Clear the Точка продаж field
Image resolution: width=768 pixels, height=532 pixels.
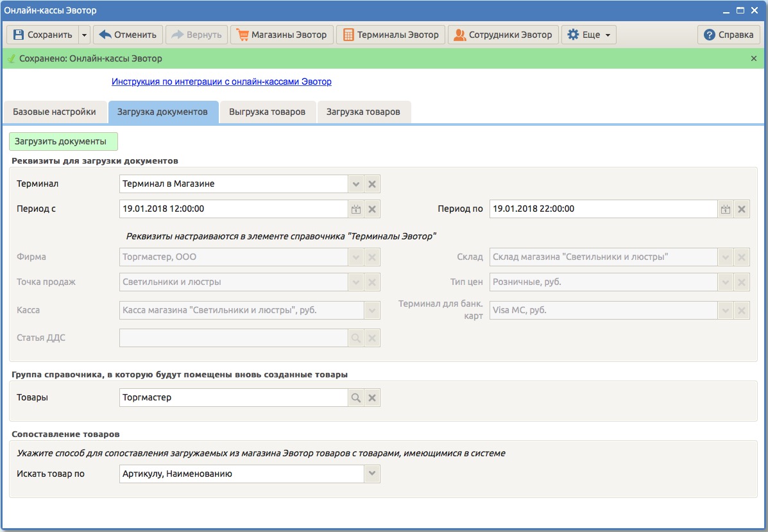[372, 282]
